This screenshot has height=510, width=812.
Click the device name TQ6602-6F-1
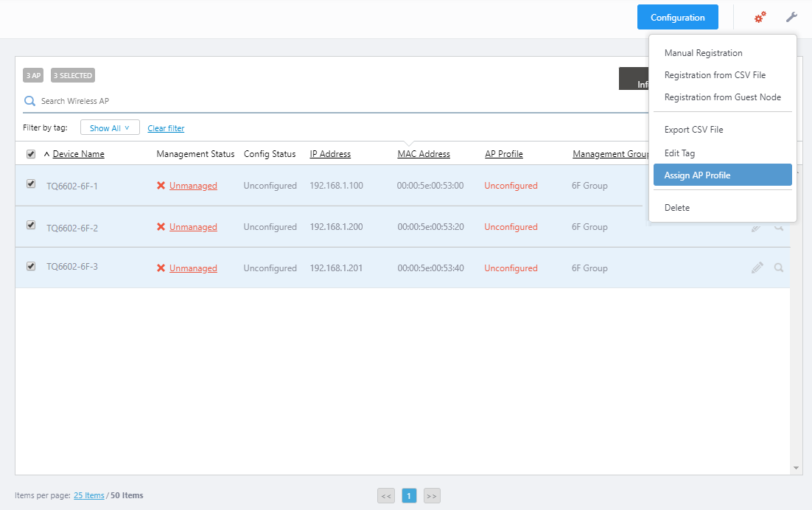coord(72,186)
